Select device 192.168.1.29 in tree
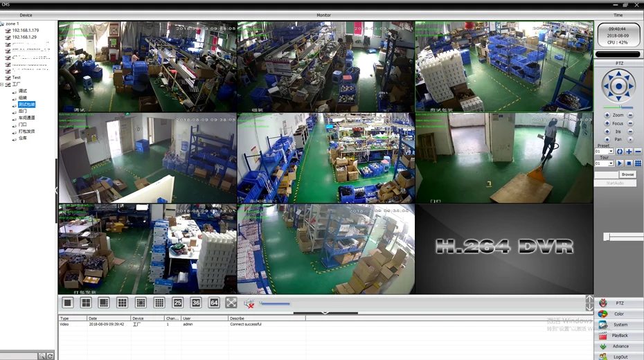644x360 pixels. [24, 37]
